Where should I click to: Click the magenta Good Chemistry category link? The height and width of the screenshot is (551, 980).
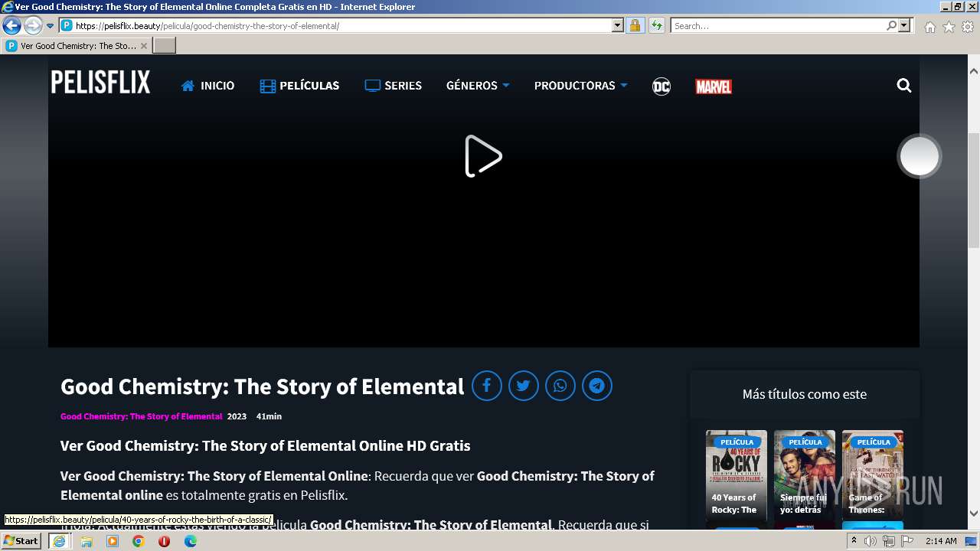pyautogui.click(x=141, y=416)
